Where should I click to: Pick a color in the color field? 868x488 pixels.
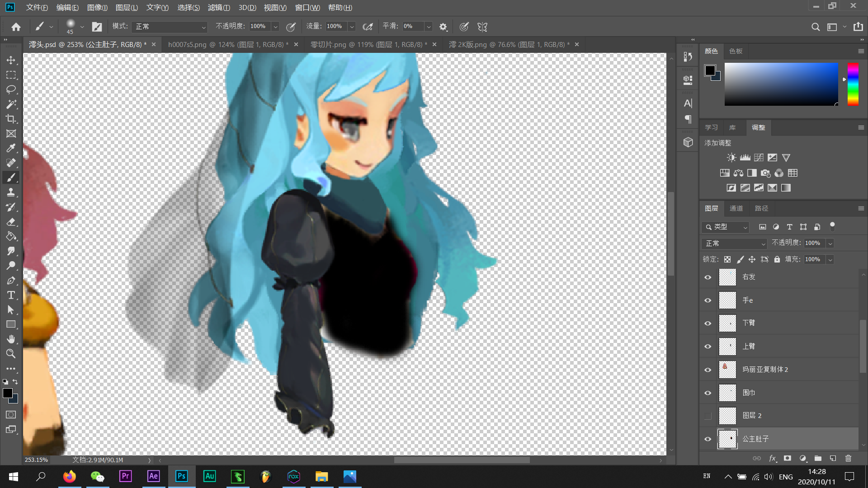coord(781,84)
